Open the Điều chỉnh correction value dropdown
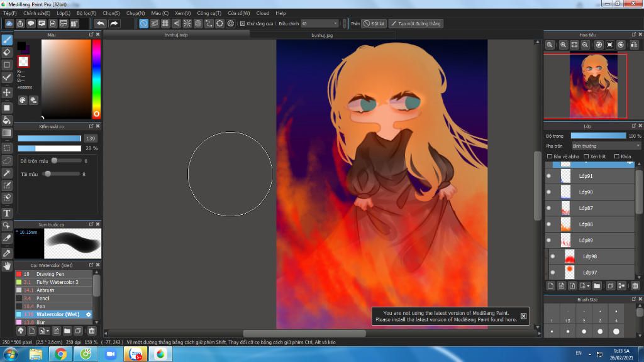Image resolution: width=644 pixels, height=362 pixels. pos(319,24)
